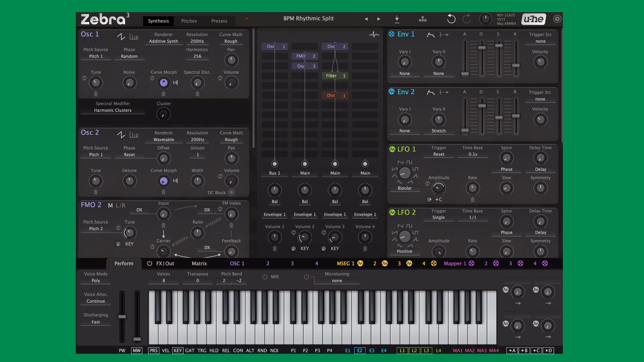
Task: Open the Matrix tab
Action: click(199, 263)
